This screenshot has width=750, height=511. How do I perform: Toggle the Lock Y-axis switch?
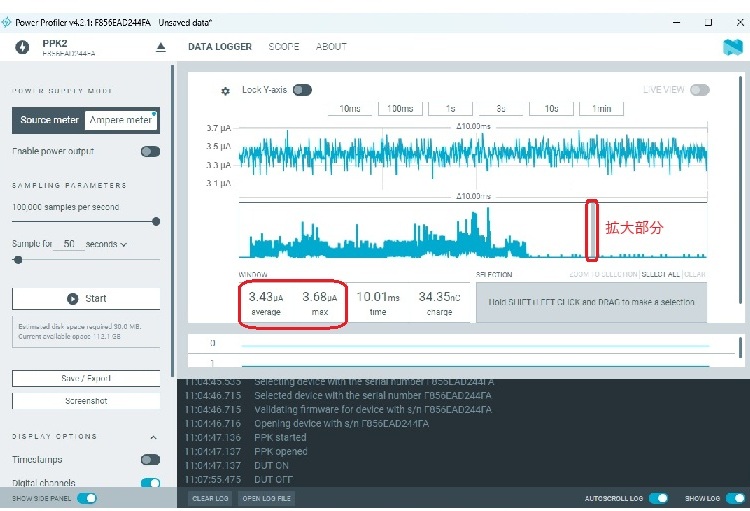302,90
